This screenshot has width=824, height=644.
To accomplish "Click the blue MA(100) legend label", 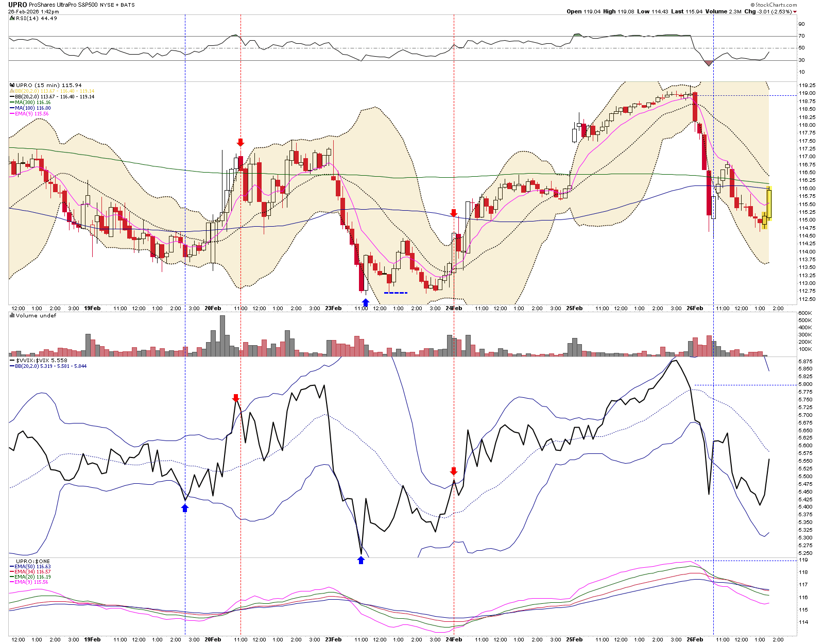I will [x=32, y=108].
